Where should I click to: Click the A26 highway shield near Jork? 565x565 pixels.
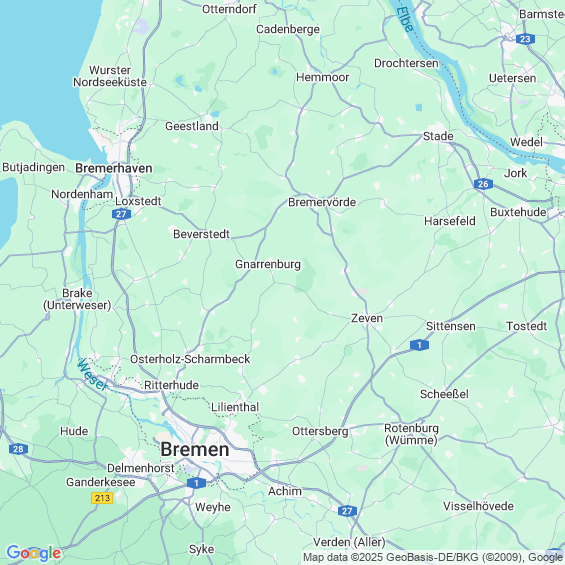pos(483,184)
